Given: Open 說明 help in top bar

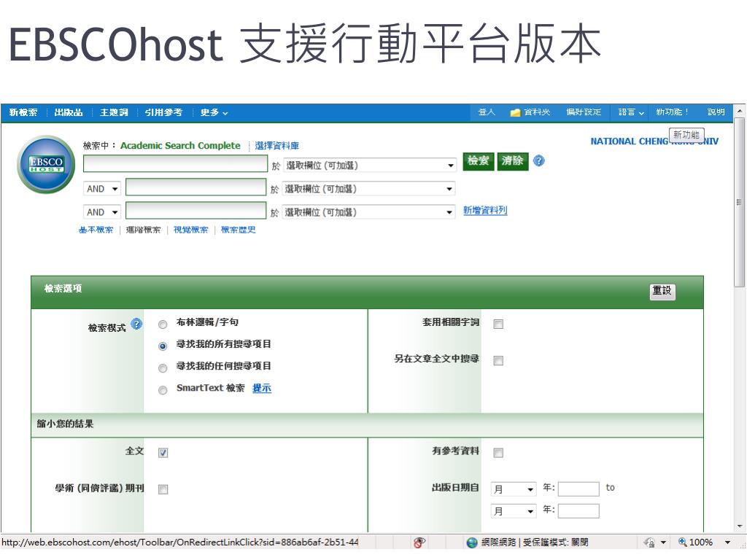Looking at the screenshot, I should (716, 112).
